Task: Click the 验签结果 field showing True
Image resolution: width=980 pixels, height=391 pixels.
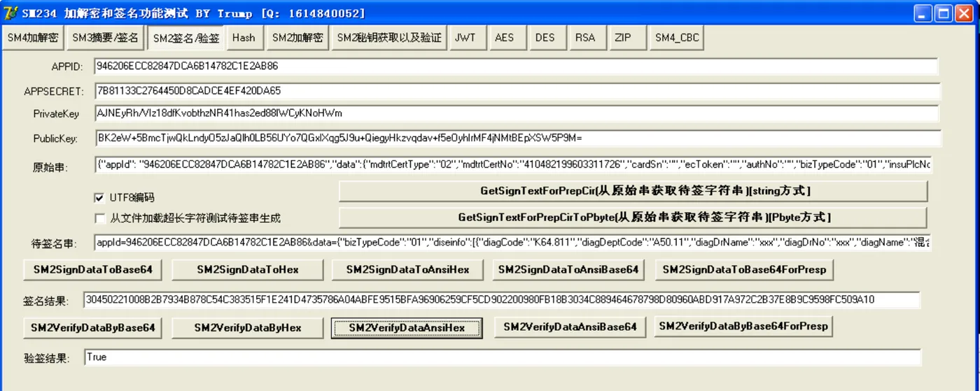Action: (502, 357)
